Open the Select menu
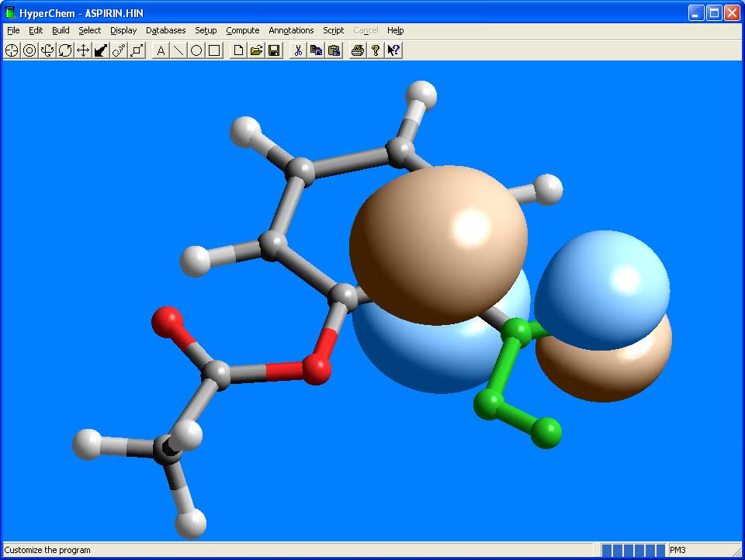The height and width of the screenshot is (560, 745). [x=89, y=30]
